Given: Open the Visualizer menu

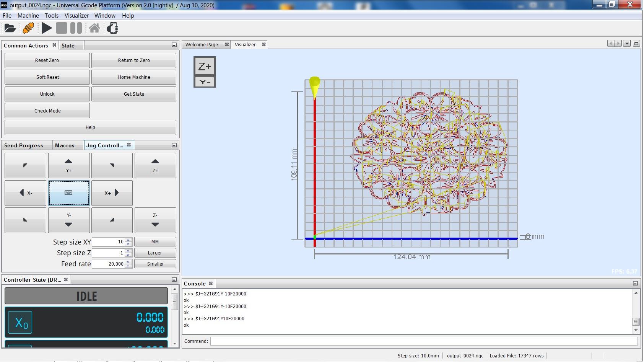Looking at the screenshot, I should (x=76, y=16).
